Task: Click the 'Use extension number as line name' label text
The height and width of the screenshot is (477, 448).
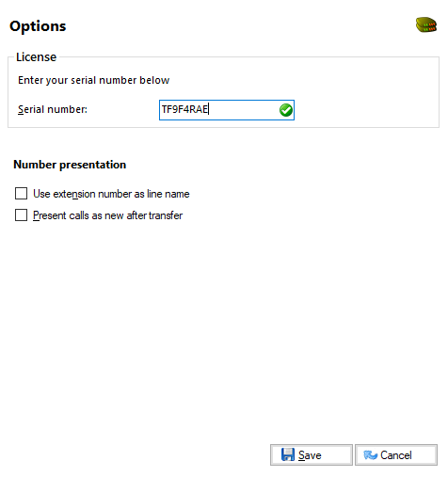Action: coord(111,194)
